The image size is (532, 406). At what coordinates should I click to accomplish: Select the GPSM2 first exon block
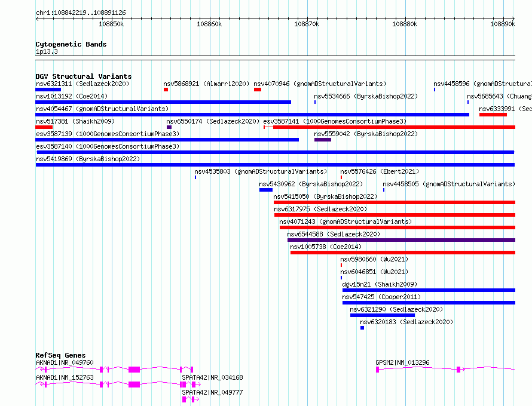coord(377,370)
